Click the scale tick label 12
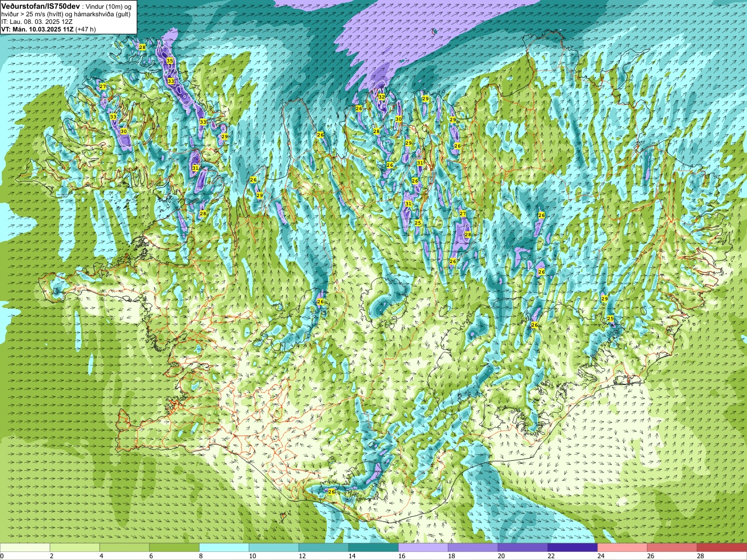 tap(302, 556)
